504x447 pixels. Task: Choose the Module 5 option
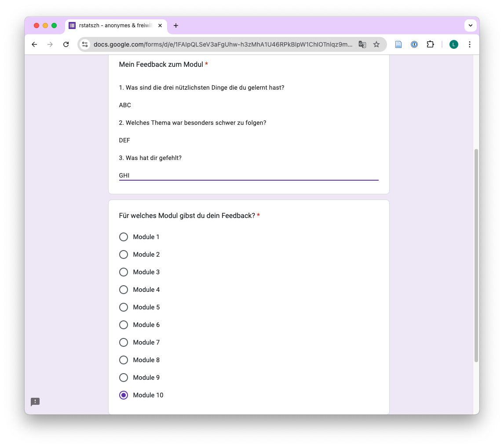coord(124,307)
